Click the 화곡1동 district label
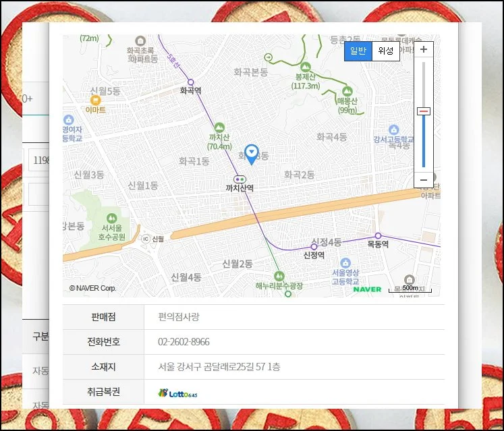The height and width of the screenshot is (431, 504). click(x=194, y=161)
